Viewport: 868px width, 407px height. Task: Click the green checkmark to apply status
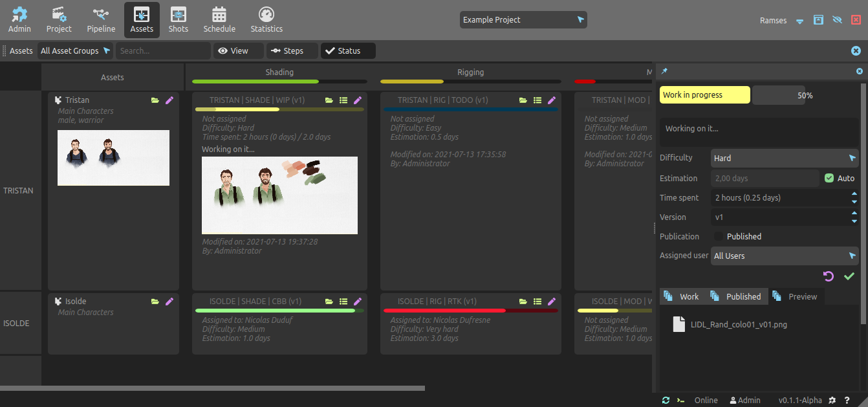coord(849,276)
